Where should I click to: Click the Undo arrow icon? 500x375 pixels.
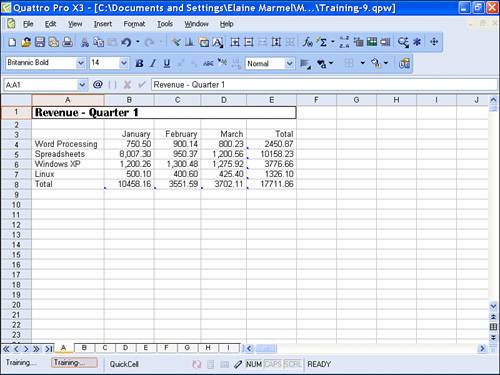126,42
